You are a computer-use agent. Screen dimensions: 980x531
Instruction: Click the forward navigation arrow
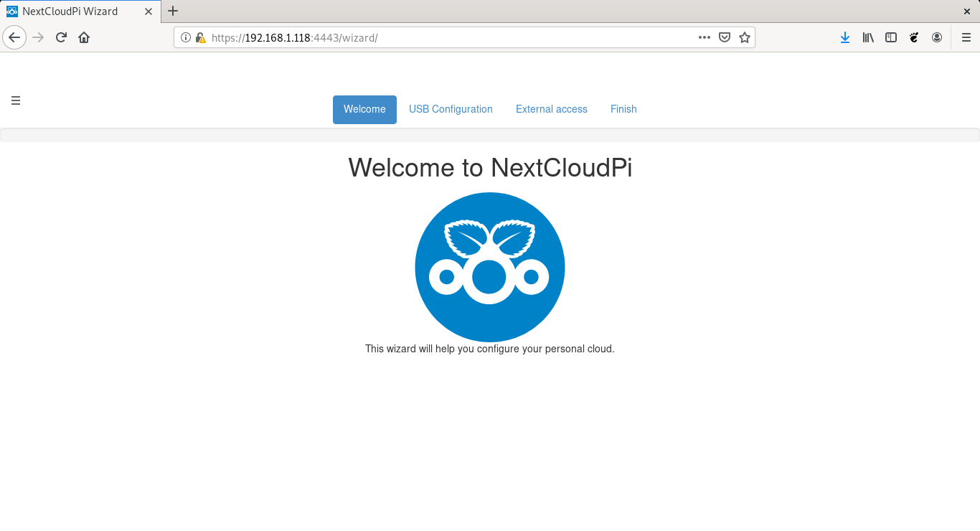(x=39, y=37)
